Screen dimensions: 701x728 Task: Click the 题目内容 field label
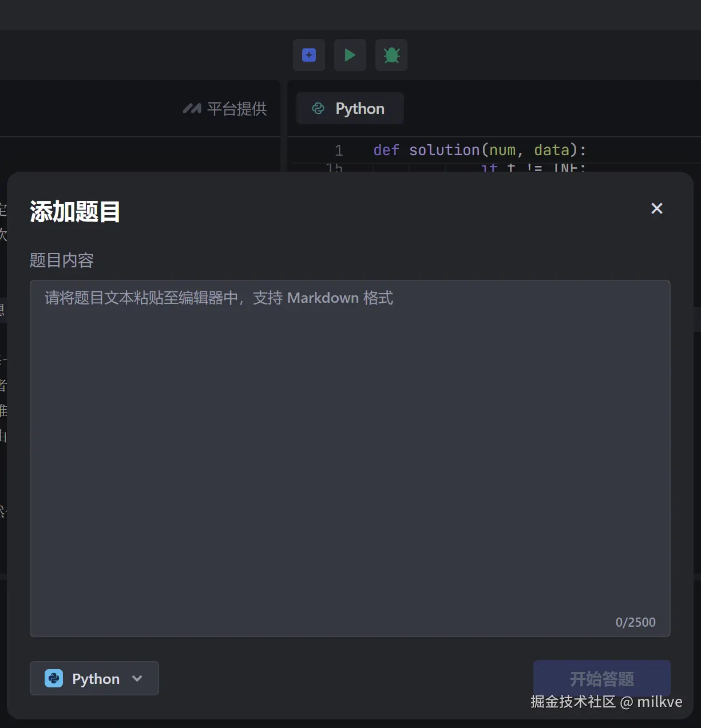coord(61,260)
